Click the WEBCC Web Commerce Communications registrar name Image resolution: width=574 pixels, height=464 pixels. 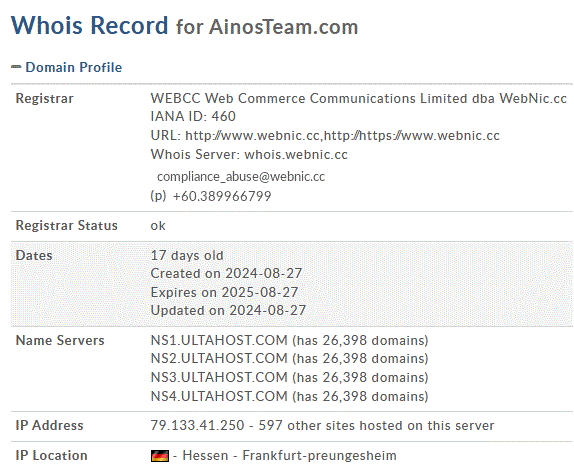click(358, 98)
